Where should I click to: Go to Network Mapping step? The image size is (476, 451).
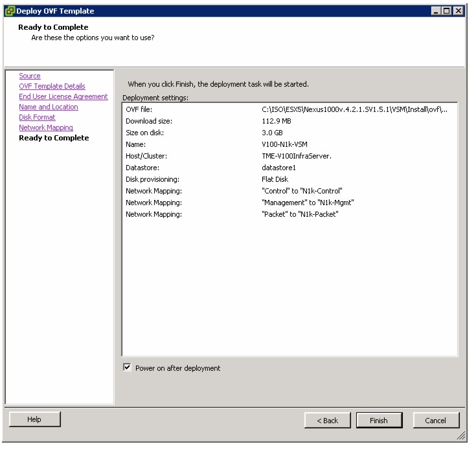(x=46, y=127)
